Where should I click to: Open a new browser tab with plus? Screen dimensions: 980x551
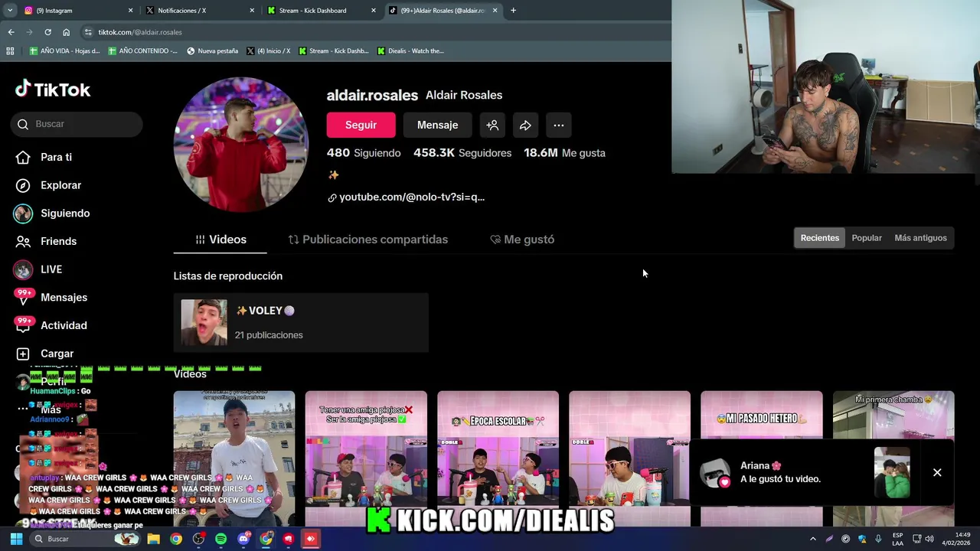[x=513, y=11]
